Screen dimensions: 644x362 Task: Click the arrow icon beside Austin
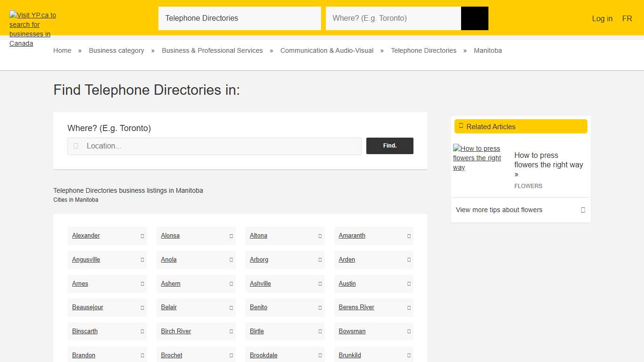coord(408,284)
